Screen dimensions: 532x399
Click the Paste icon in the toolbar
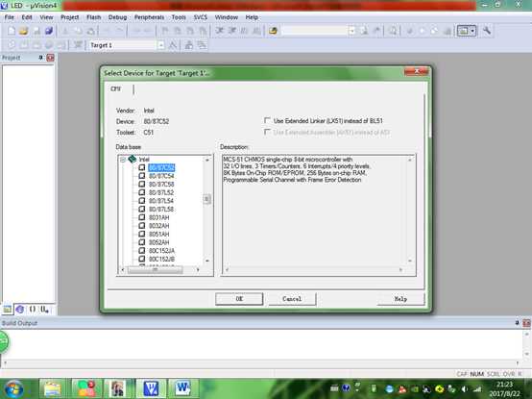tap(91, 31)
